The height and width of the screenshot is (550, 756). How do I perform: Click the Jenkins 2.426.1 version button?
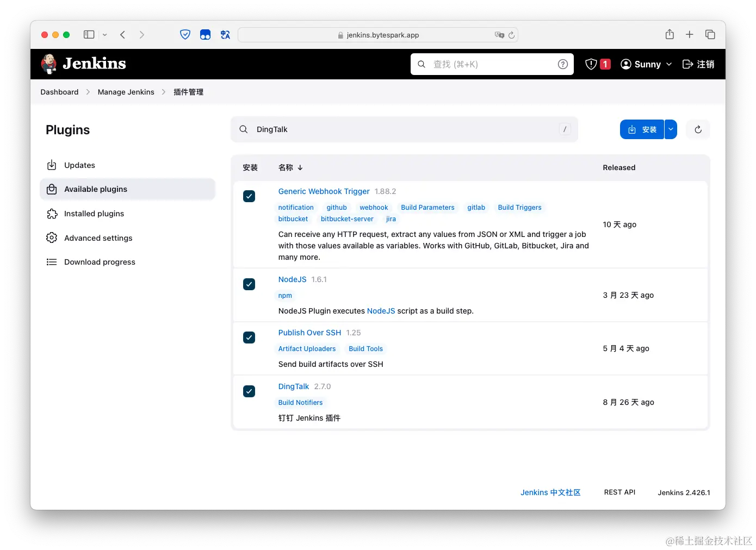pos(684,492)
